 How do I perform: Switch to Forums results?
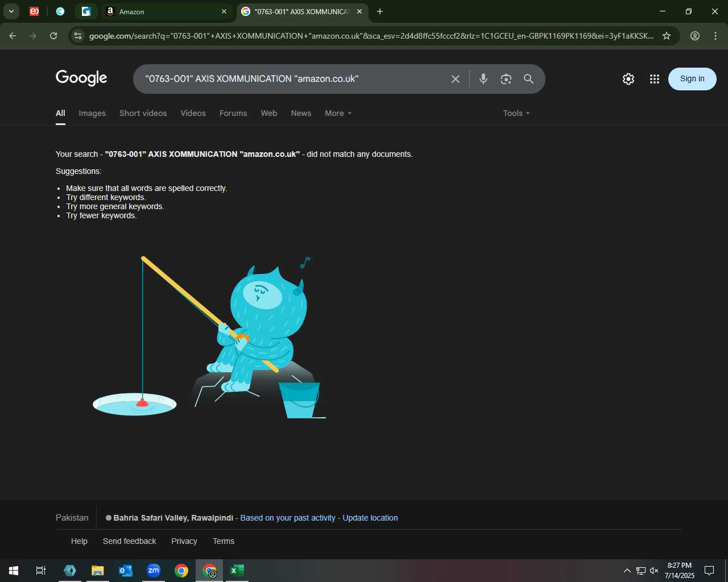(233, 113)
